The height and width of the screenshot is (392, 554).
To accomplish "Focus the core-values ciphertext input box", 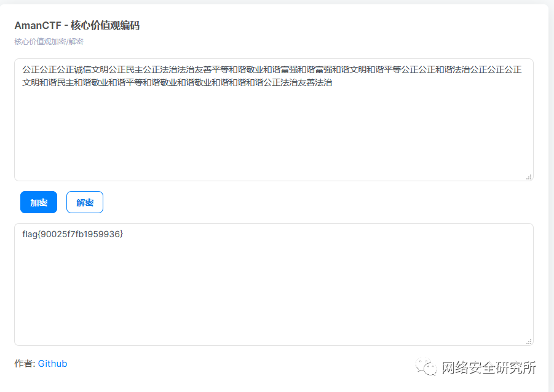I will coord(274,120).
